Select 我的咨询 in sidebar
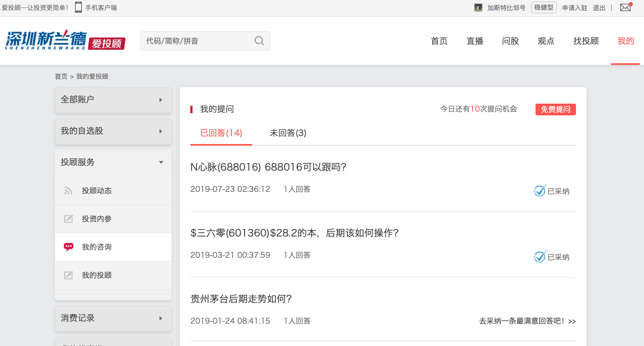Viewport: 644px width, 346px height. 113,247
